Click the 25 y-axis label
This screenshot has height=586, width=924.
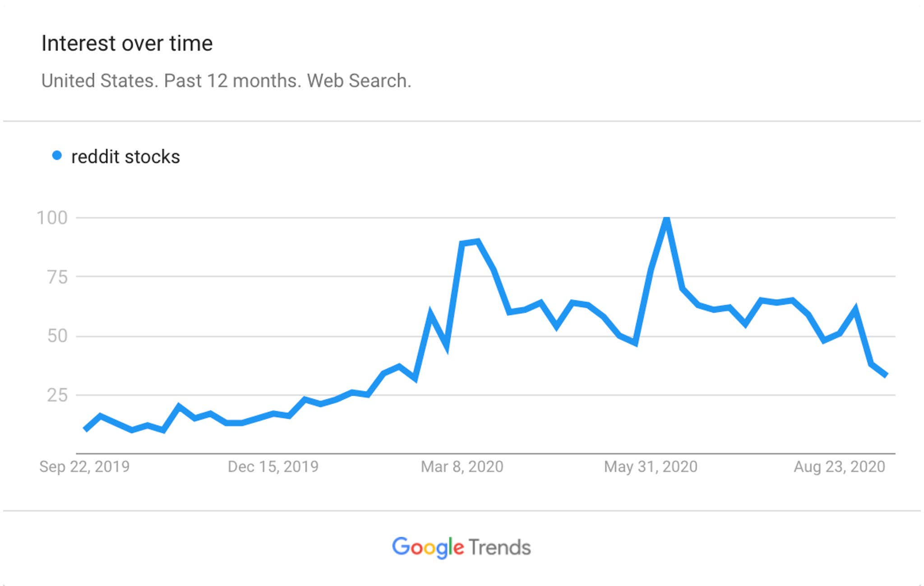click(57, 395)
